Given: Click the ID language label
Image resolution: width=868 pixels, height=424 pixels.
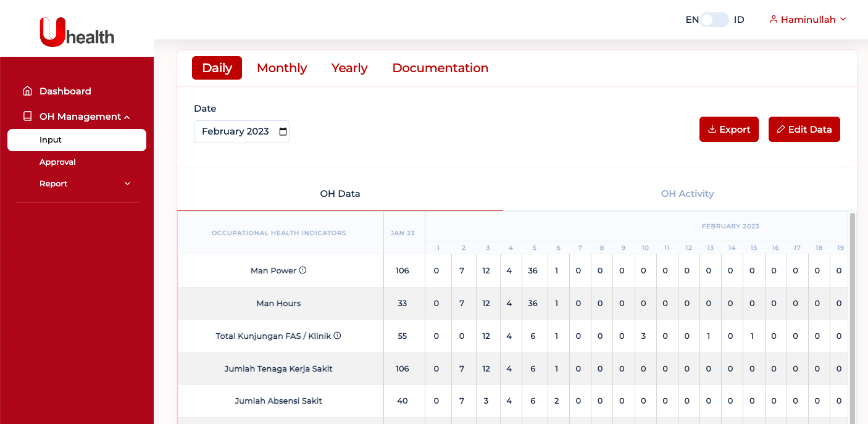Looking at the screenshot, I should click(739, 20).
